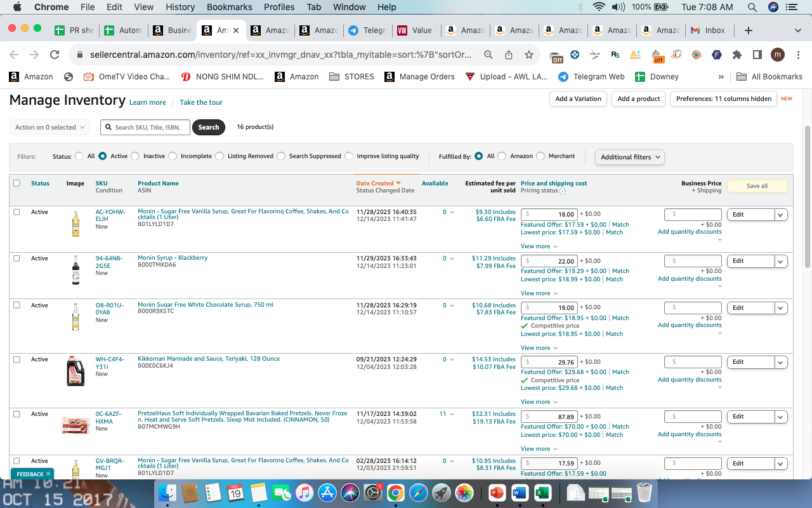812x508 pixels.
Task: Open System Preferences from the Dock
Action: coord(373,492)
